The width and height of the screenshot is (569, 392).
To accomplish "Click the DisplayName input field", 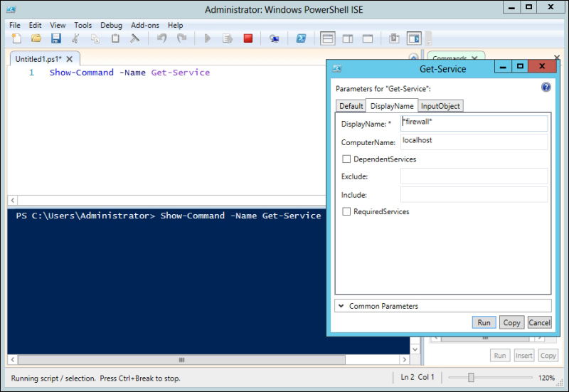I will [474, 123].
